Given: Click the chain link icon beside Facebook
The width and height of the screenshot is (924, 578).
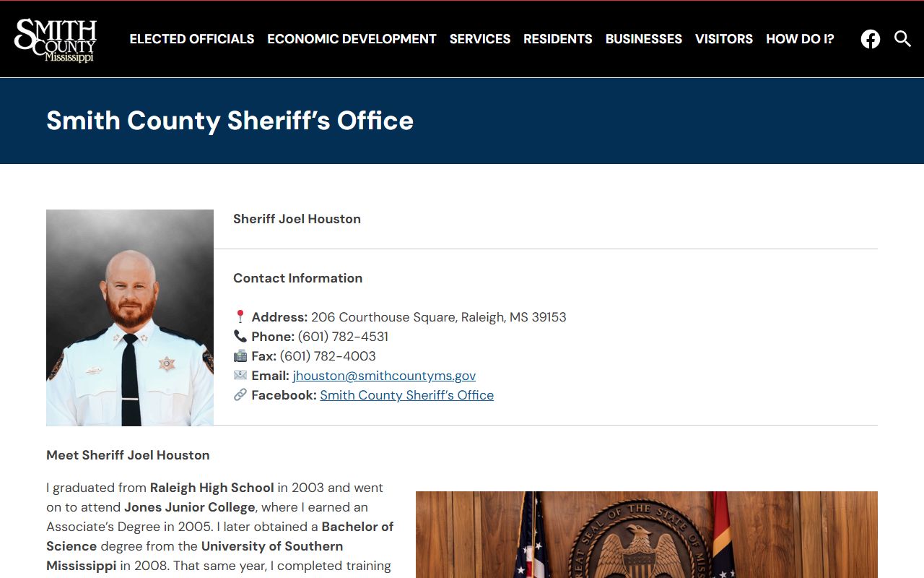Looking at the screenshot, I should (x=240, y=395).
